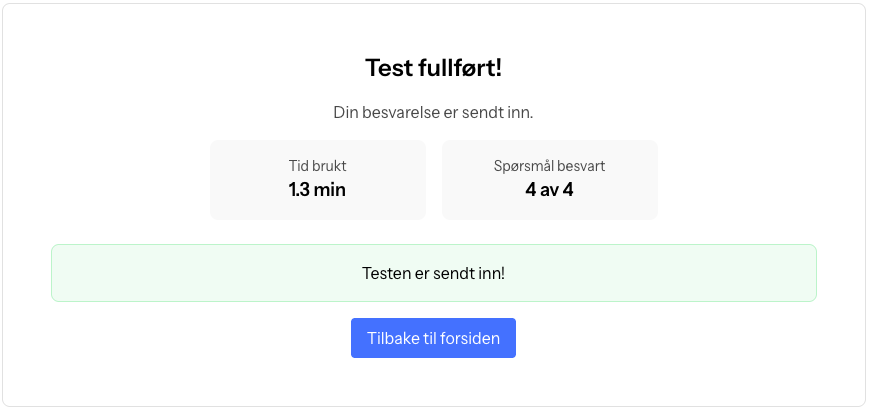
Task: Click the "4 av 4" answered count
Action: 549,189
